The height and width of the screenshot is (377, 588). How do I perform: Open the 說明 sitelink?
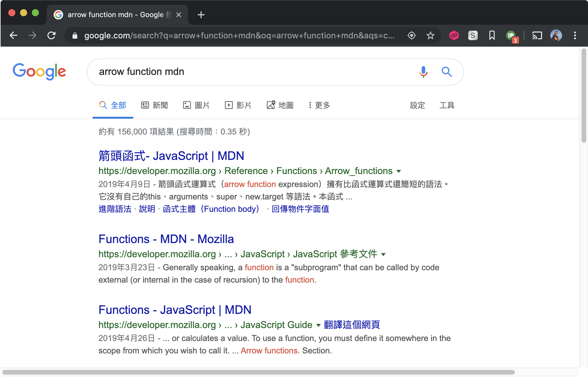pos(147,209)
